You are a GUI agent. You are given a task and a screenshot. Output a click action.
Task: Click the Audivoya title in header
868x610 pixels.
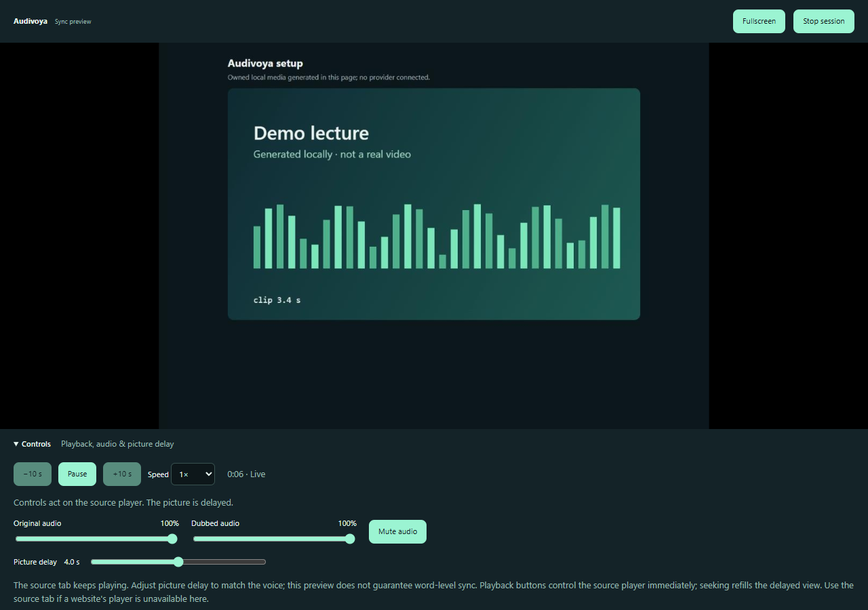click(x=31, y=21)
